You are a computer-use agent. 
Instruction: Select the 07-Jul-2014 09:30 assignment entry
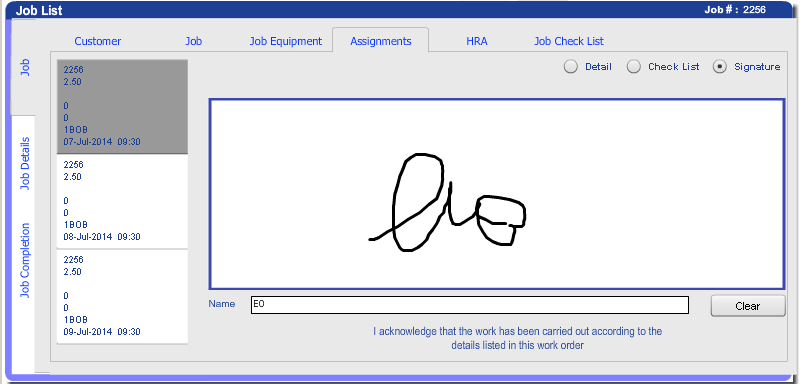pos(122,107)
